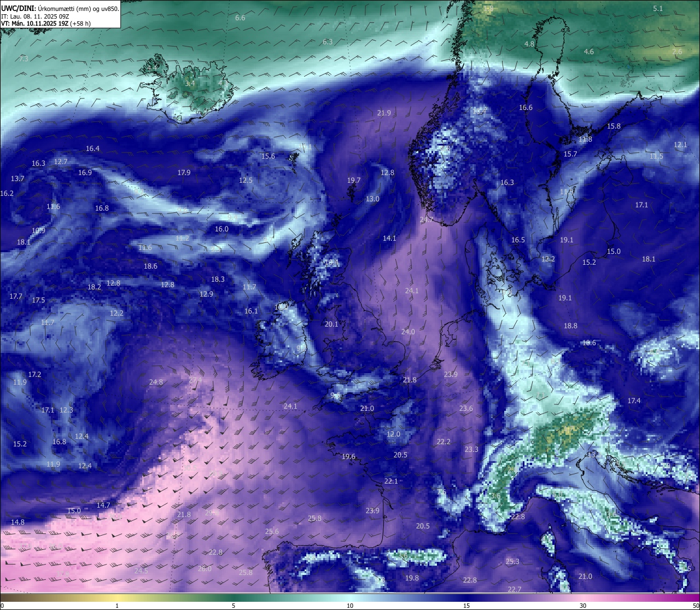Click the 16.6 value over Sweden
Screen dimensions: 700x610
click(x=526, y=108)
